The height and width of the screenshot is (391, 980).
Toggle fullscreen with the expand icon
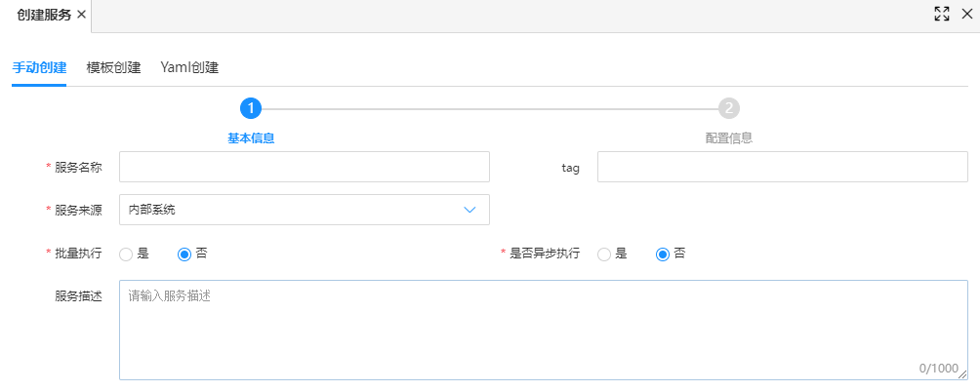tap(942, 15)
